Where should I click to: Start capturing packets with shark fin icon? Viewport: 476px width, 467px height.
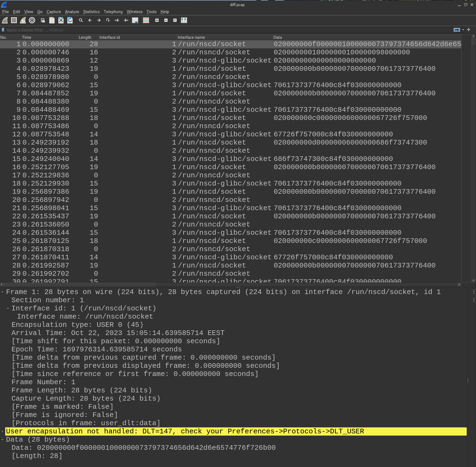point(5,20)
